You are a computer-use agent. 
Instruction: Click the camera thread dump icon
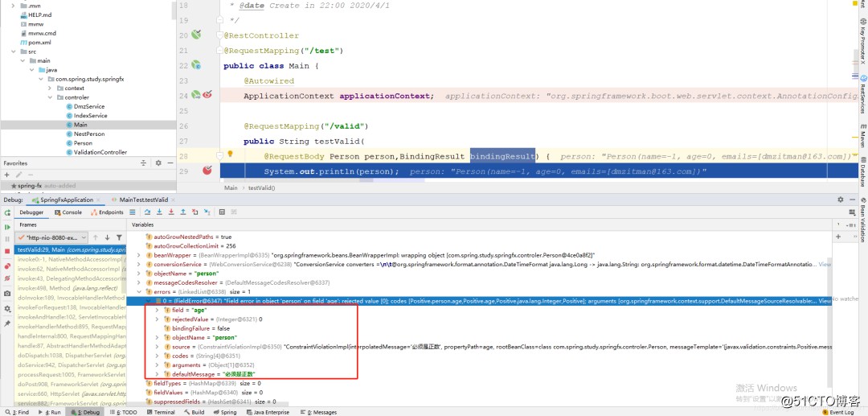pyautogui.click(x=7, y=294)
